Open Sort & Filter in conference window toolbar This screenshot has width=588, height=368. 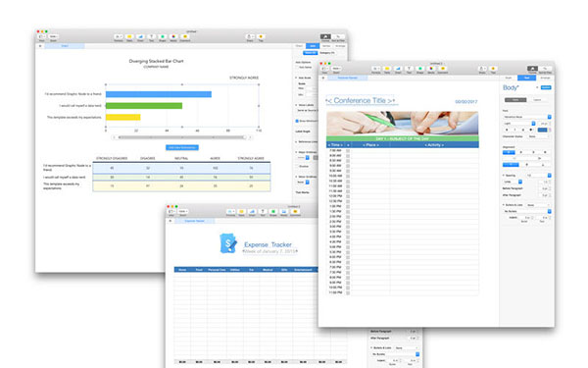pyautogui.click(x=545, y=69)
